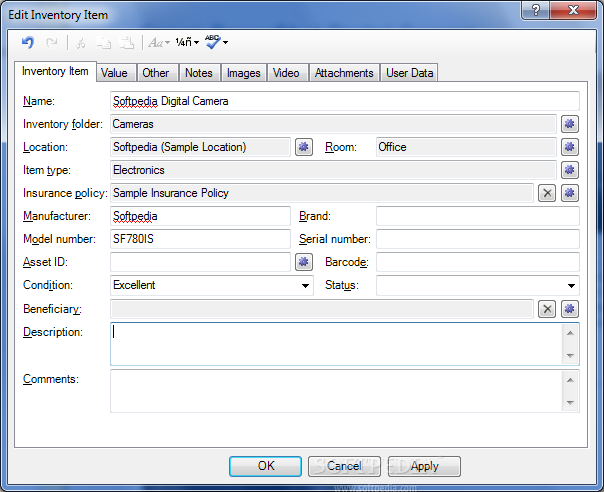Select the Inventory Item tab
The image size is (604, 492).
[55, 71]
